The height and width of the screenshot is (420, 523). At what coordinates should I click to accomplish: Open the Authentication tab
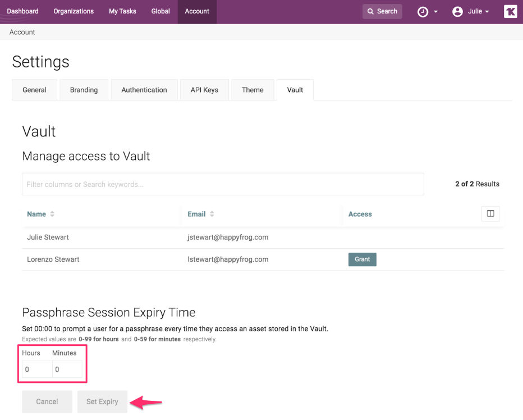click(144, 90)
